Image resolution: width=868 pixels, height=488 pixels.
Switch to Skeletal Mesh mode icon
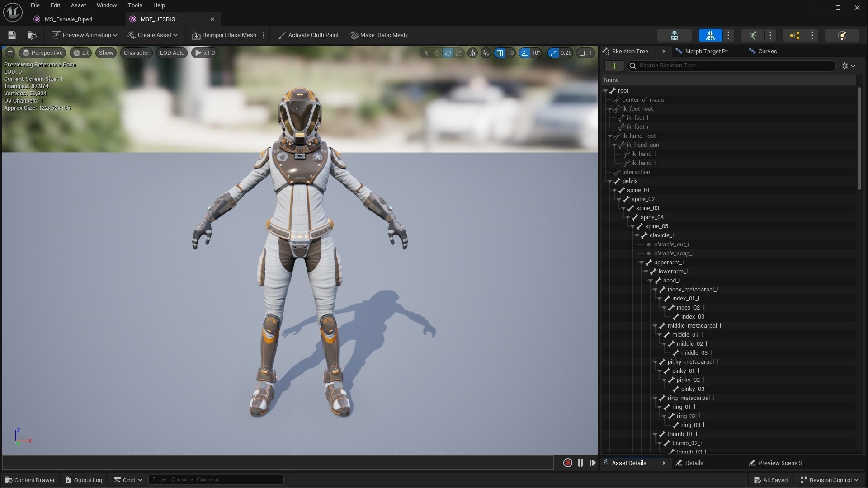(x=710, y=35)
